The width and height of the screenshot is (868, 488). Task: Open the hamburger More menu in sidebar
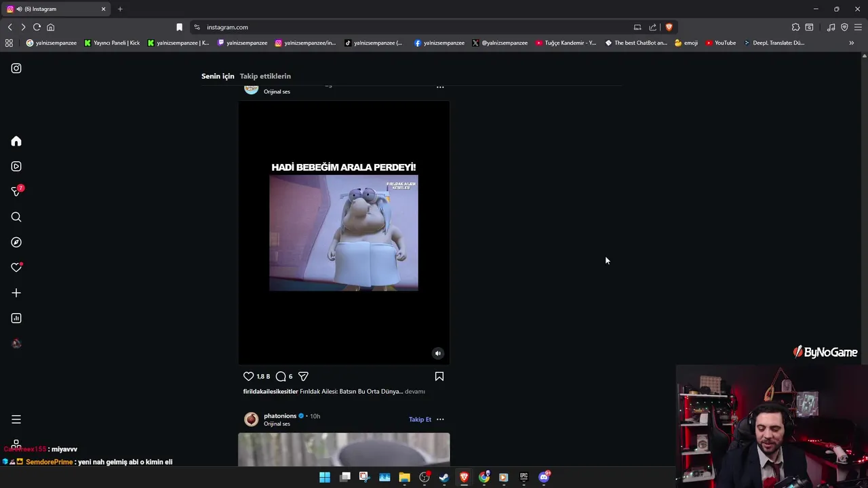tap(16, 420)
